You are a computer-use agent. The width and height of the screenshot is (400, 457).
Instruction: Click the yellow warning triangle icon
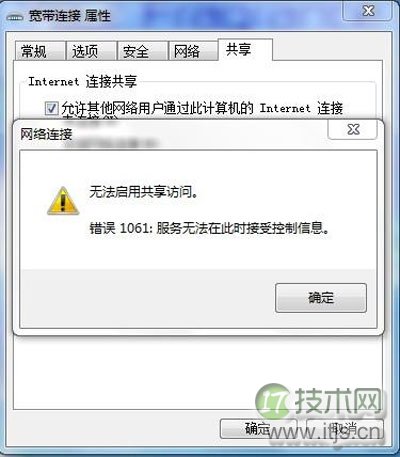(x=63, y=201)
